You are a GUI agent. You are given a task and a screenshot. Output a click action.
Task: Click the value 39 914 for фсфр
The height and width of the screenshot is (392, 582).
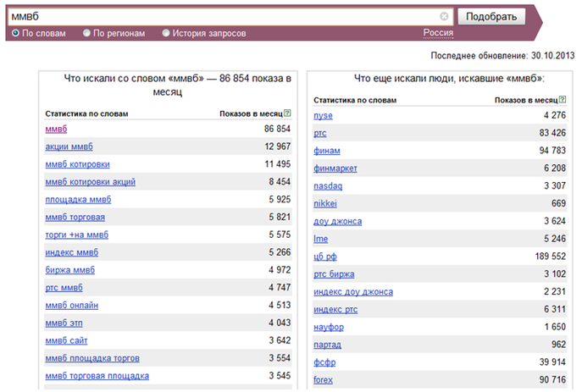point(552,362)
